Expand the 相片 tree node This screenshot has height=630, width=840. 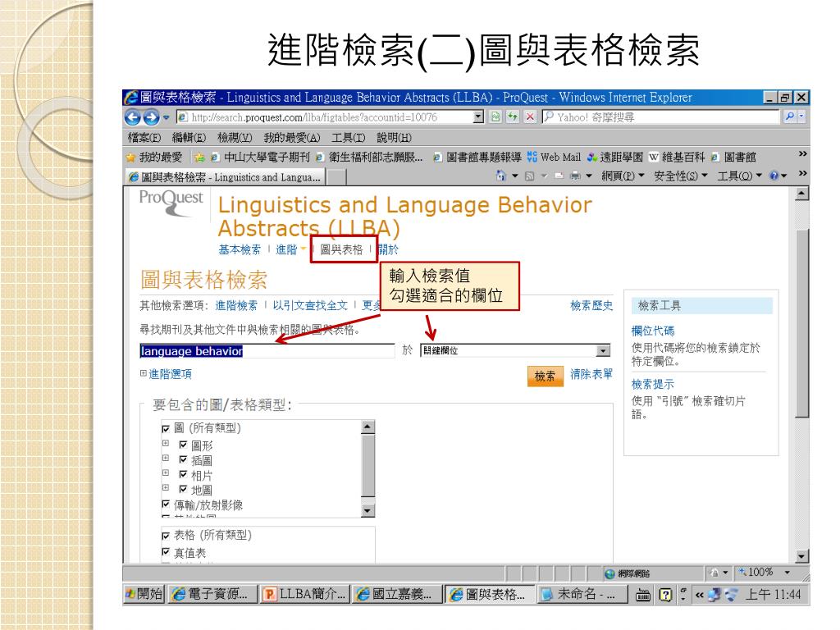(166, 473)
